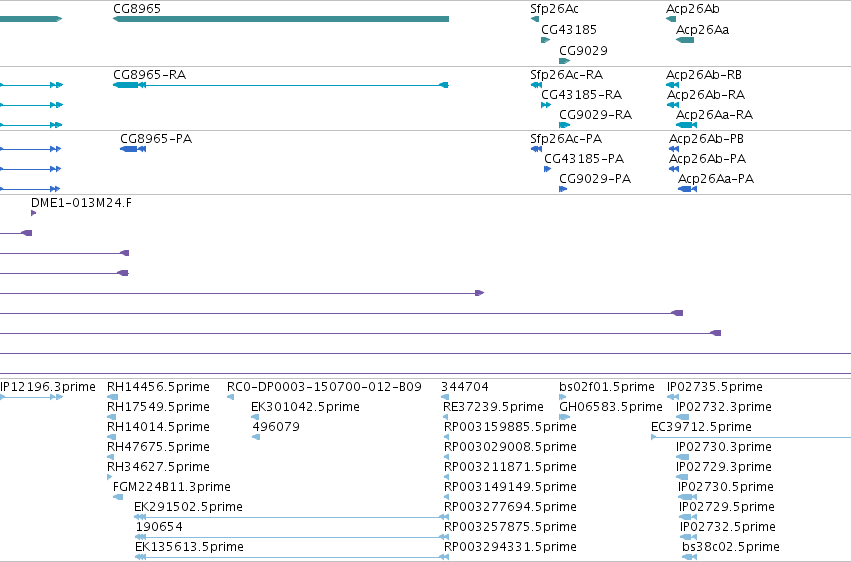This screenshot has width=851, height=562.
Task: Select the CG43185-RA transcript label
Action: pyautogui.click(x=581, y=95)
